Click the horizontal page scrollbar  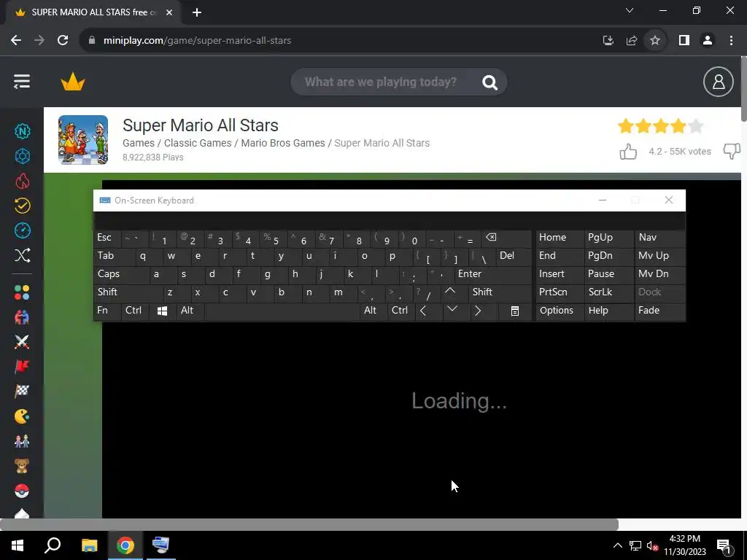[x=309, y=524]
